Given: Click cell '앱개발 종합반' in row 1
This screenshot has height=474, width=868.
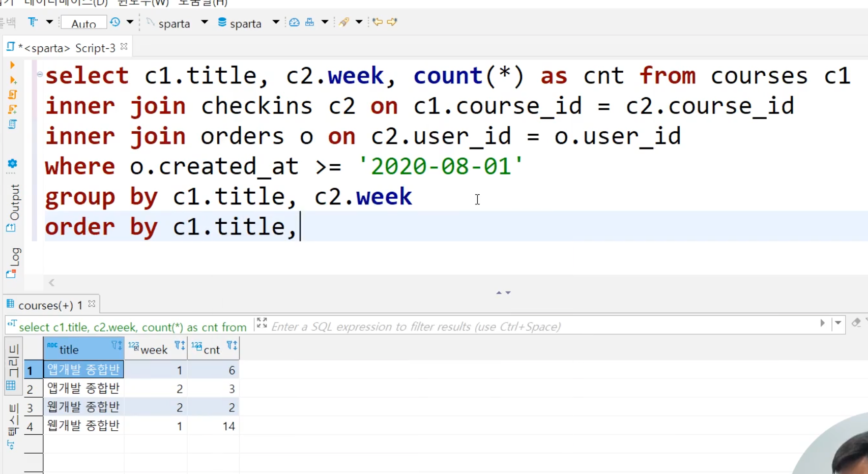Looking at the screenshot, I should coord(84,370).
